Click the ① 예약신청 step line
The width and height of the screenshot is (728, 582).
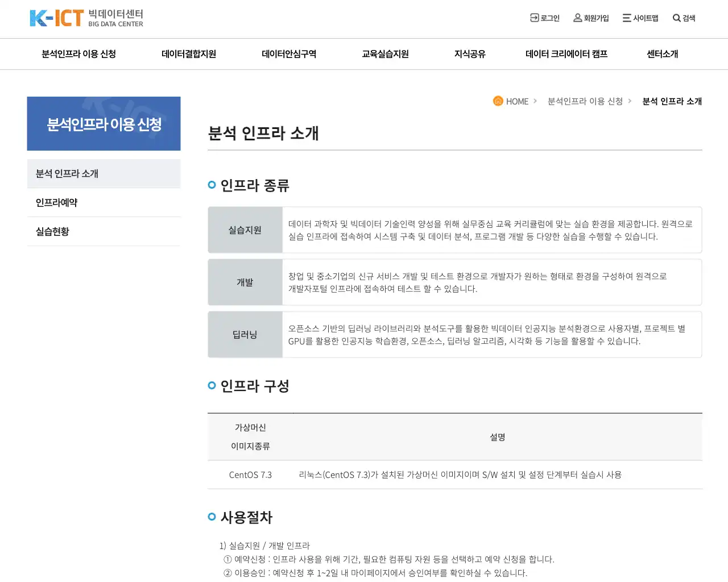click(389, 559)
